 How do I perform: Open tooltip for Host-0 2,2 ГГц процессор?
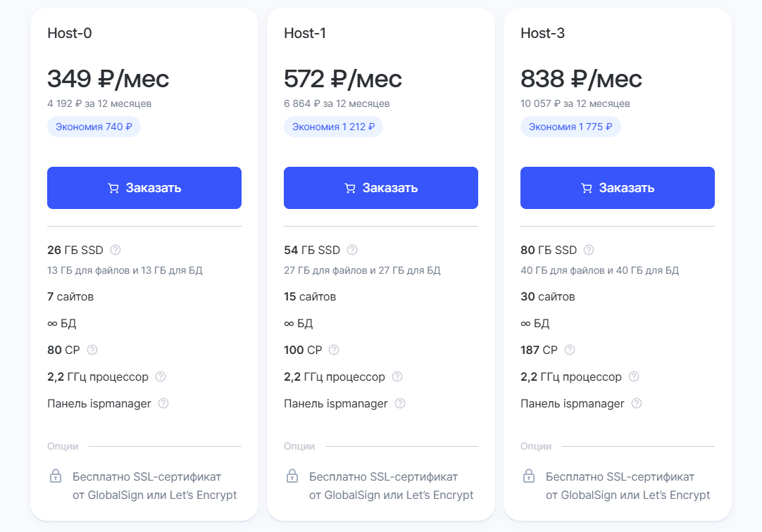pyautogui.click(x=161, y=376)
